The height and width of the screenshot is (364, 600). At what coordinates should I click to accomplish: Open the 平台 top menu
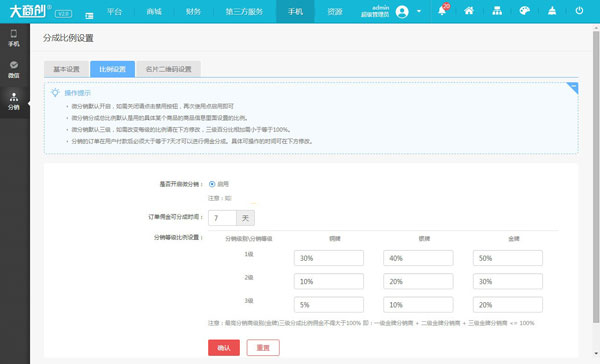point(114,11)
